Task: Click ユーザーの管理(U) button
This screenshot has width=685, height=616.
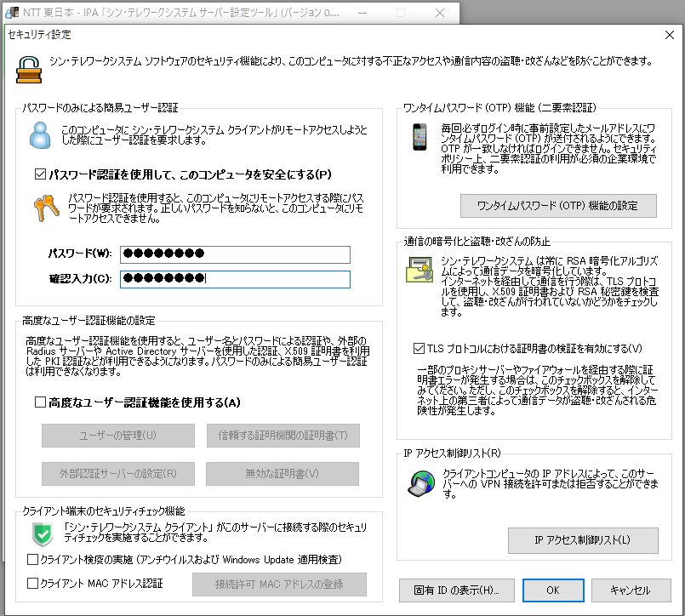Action: (x=118, y=435)
